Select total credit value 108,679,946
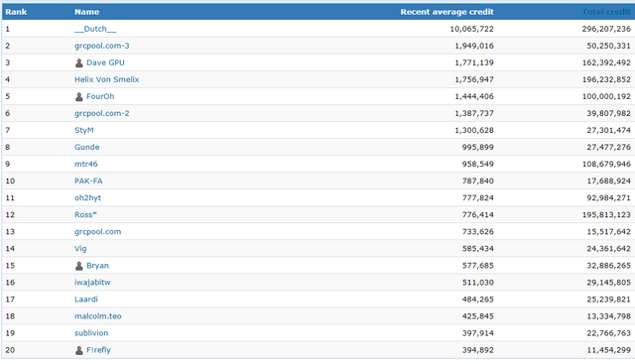Screen dimensions: 635x364 click(x=606, y=164)
